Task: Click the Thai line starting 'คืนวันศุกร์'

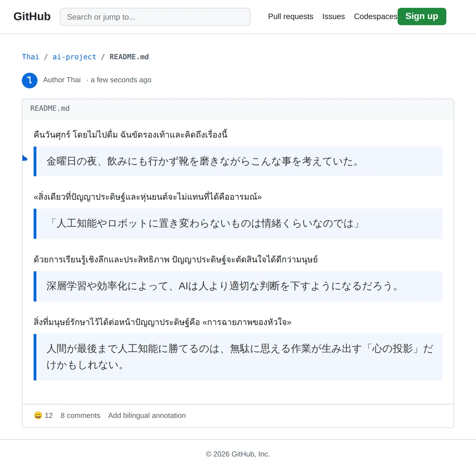Action: pos(130,135)
